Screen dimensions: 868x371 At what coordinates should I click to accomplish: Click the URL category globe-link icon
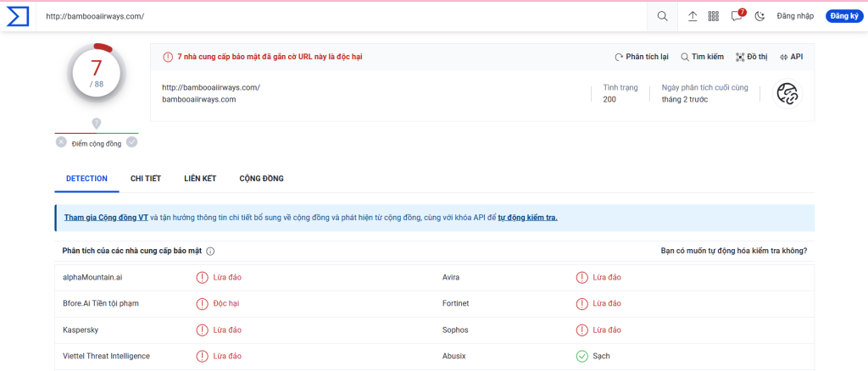pyautogui.click(x=787, y=93)
